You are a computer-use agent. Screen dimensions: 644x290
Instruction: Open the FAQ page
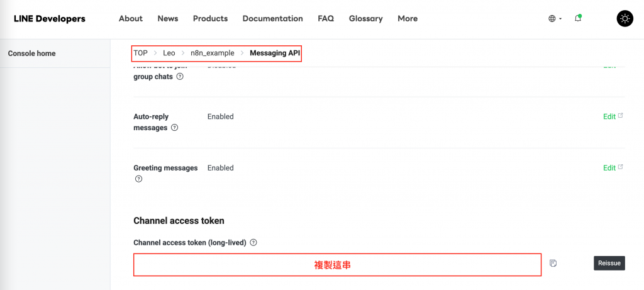point(326,18)
